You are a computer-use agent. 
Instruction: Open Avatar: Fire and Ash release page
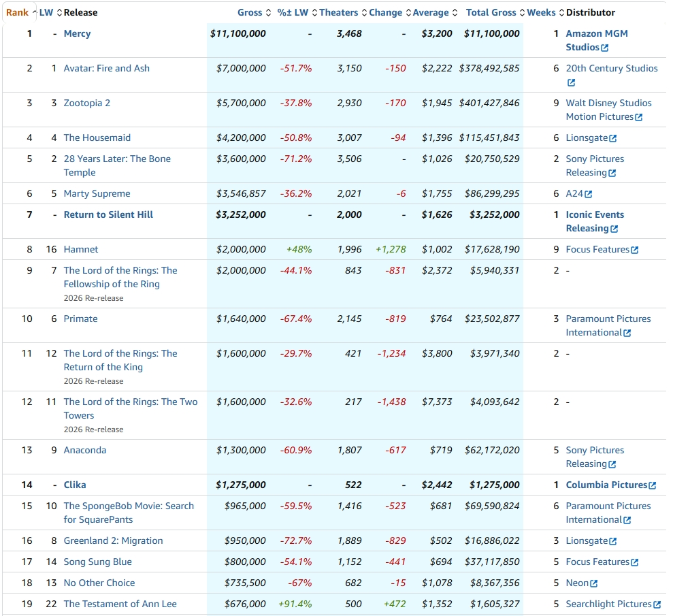coord(106,68)
